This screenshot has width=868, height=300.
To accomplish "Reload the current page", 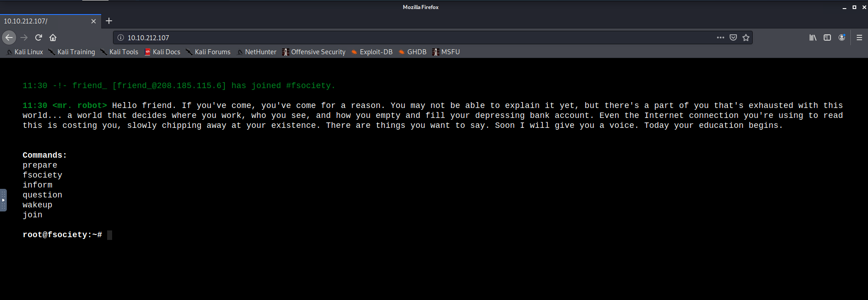I will [39, 37].
